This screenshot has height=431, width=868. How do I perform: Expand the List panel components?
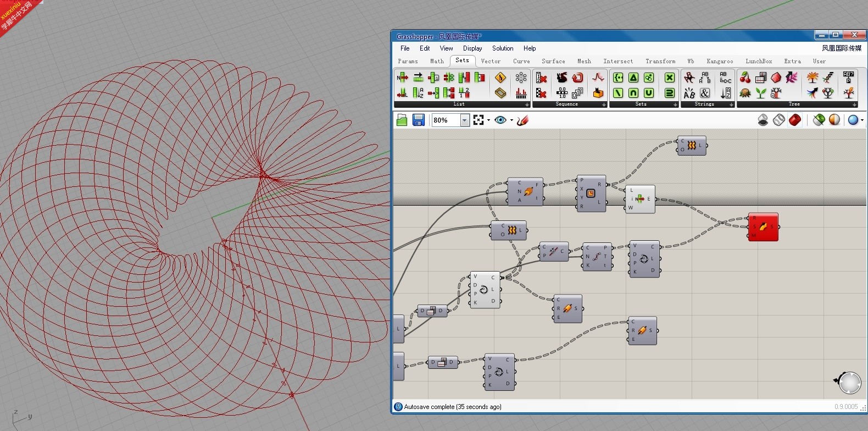[527, 104]
